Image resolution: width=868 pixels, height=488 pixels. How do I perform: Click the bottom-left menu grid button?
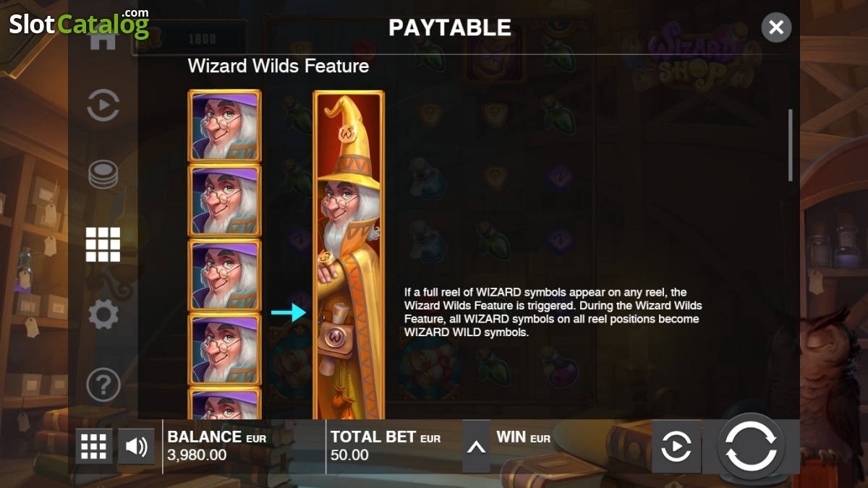click(94, 447)
